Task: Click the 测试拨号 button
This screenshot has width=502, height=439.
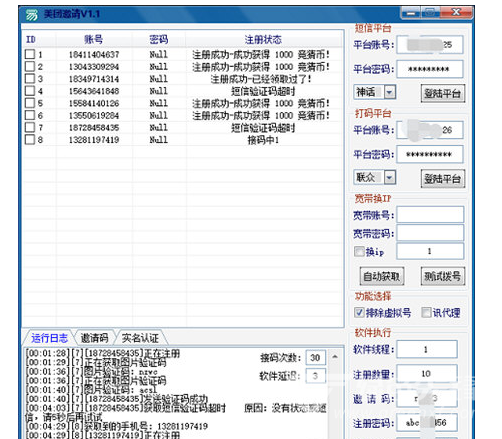Action: (x=443, y=276)
